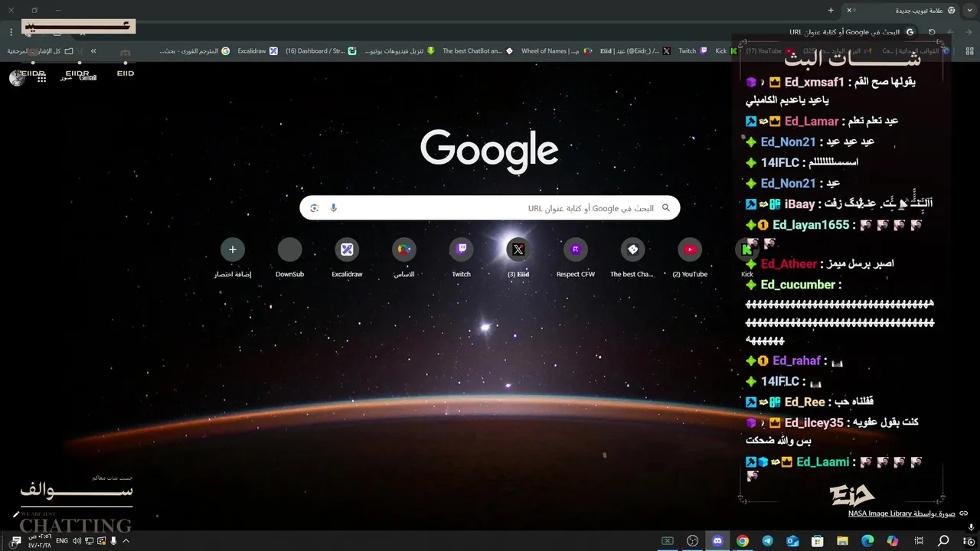Image resolution: width=980 pixels, height=551 pixels.
Task: Switch the ENG input language indicator
Action: coord(62,541)
